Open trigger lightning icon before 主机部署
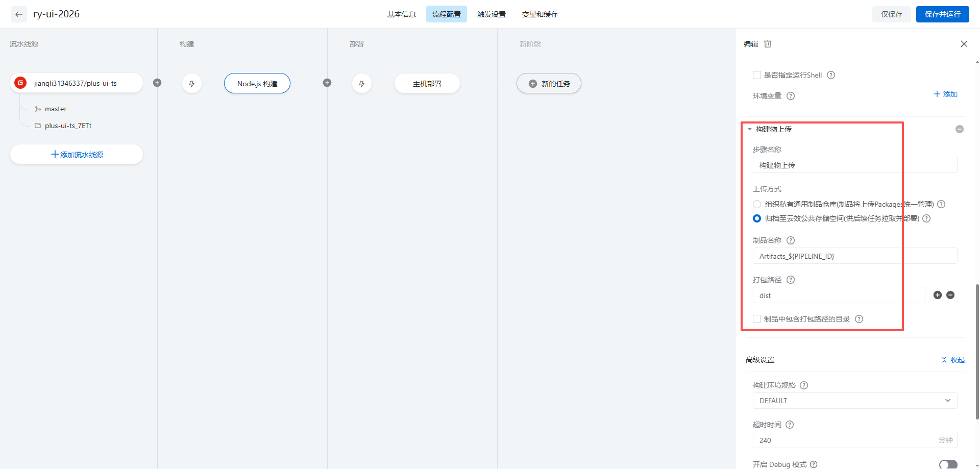 coord(362,84)
